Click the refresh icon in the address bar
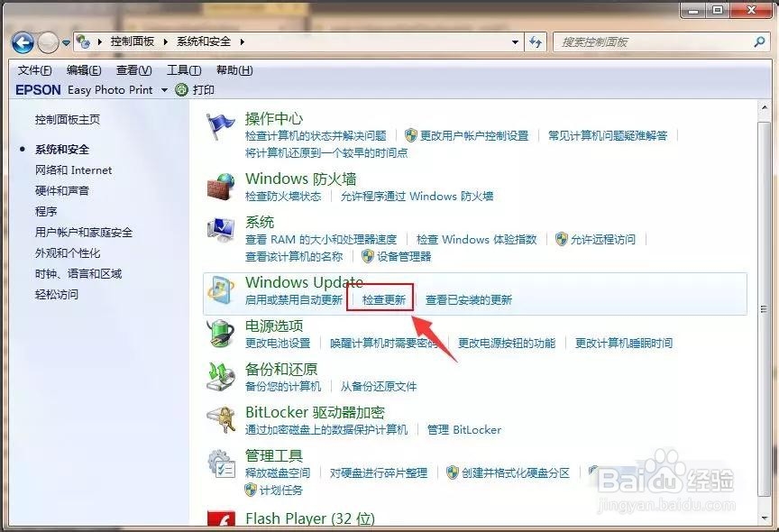Image resolution: width=779 pixels, height=532 pixels. click(x=536, y=41)
